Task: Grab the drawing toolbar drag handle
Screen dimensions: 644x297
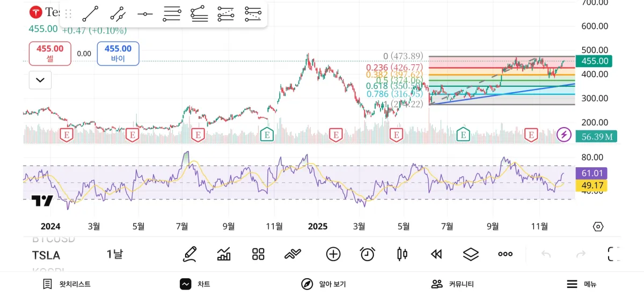Action: point(68,14)
